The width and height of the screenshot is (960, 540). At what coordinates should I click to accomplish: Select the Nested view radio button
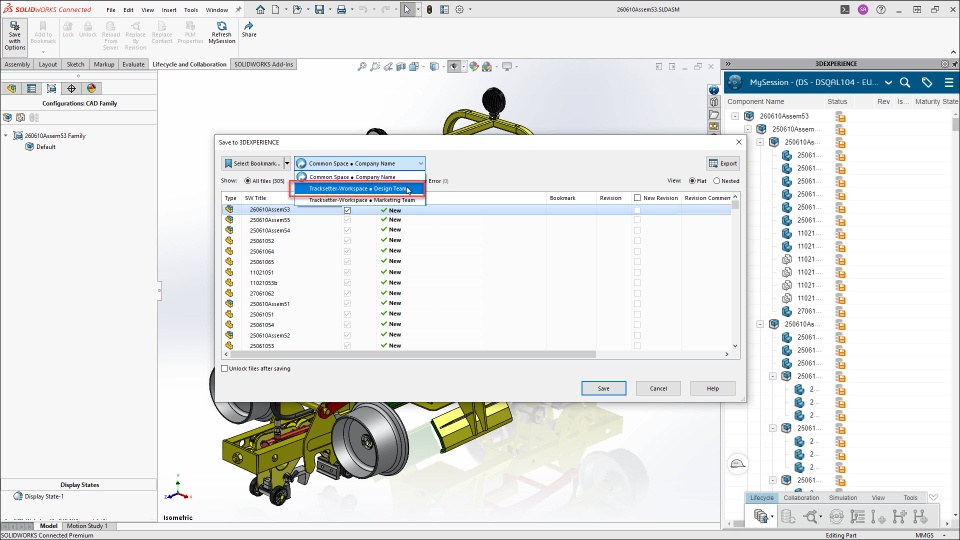point(716,181)
